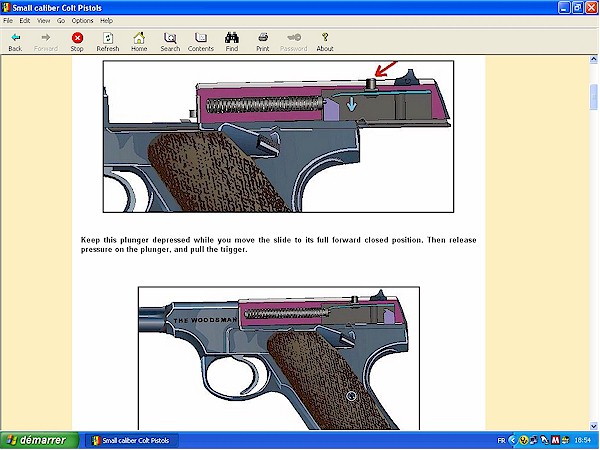Click the plunger depressed pistol diagram
Viewport: 600px width, 450px height.
(x=278, y=136)
